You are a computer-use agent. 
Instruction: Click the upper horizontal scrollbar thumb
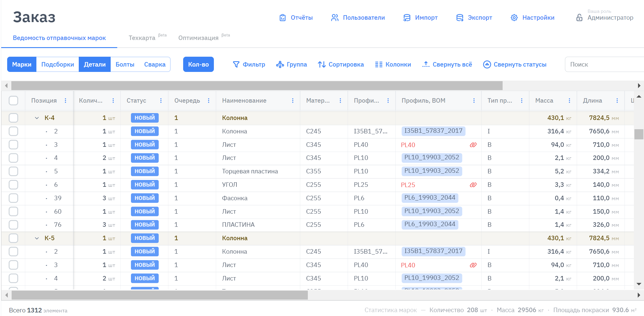[257, 86]
